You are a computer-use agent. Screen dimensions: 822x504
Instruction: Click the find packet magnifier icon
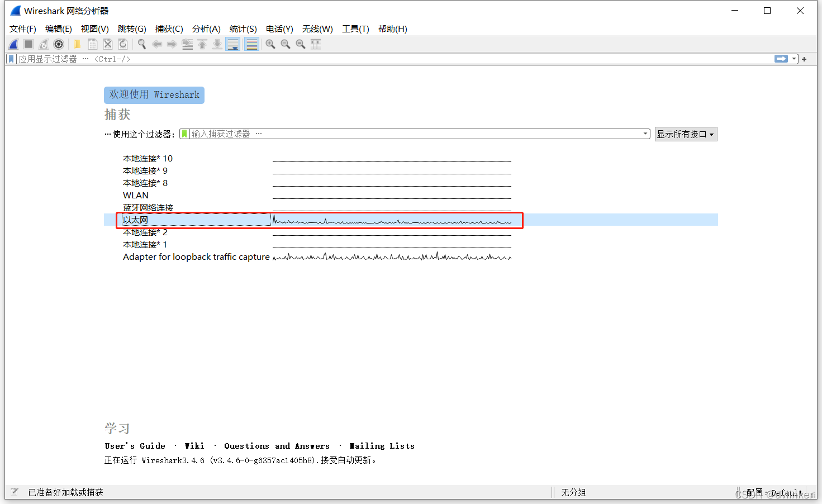click(142, 44)
